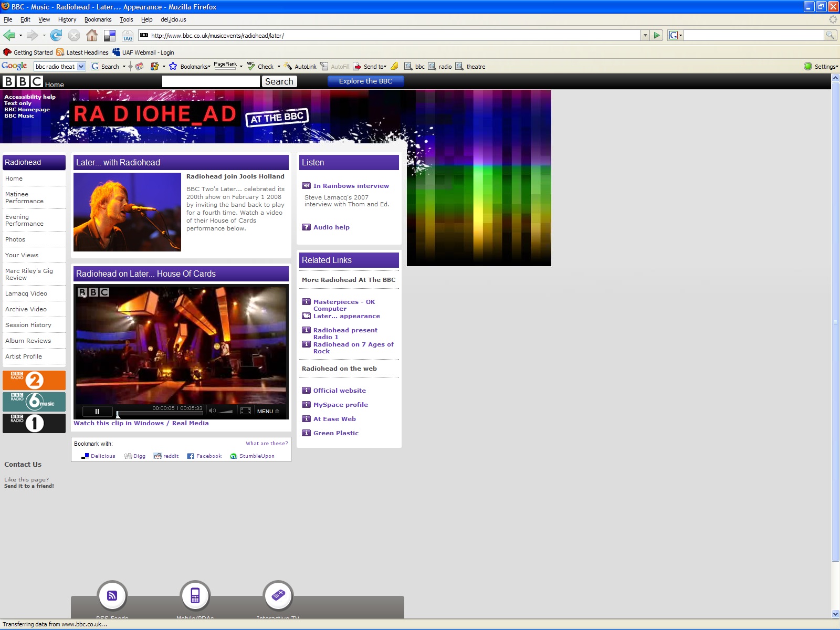Click the Explore the BBC button
This screenshot has height=630, width=840.
pos(366,81)
